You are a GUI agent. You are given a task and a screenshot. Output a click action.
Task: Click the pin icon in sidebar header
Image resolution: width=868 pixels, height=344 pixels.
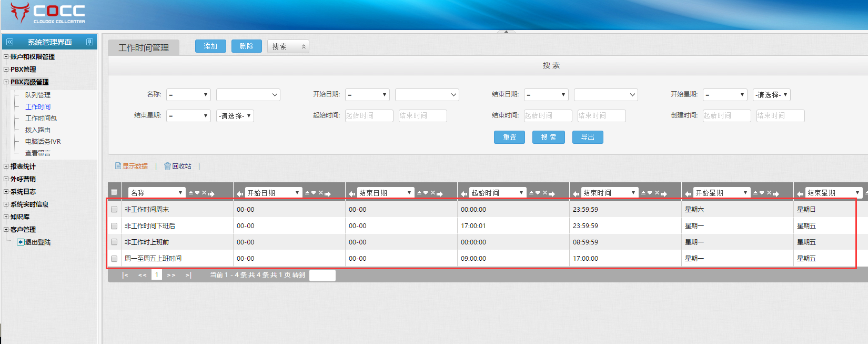coord(89,42)
